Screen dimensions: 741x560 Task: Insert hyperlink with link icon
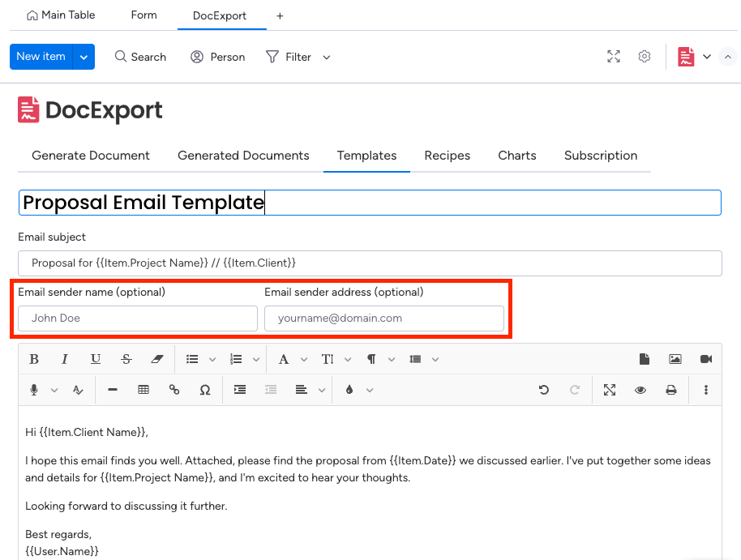pyautogui.click(x=174, y=390)
